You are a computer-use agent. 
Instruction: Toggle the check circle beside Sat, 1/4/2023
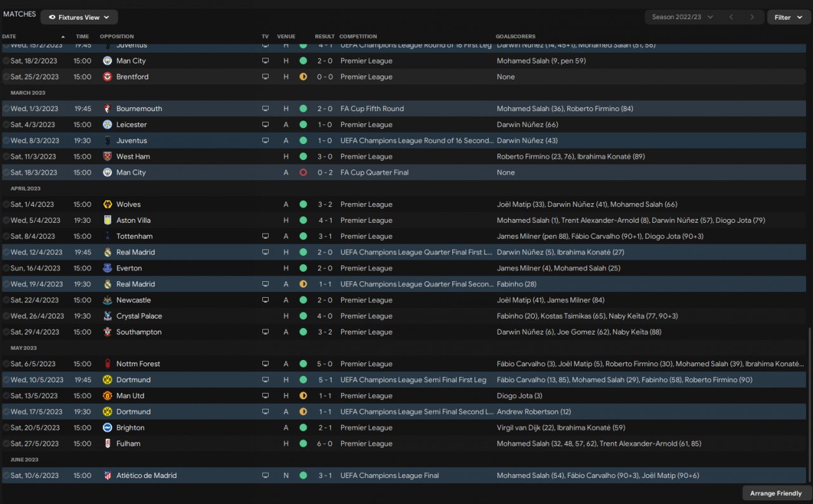coord(6,204)
